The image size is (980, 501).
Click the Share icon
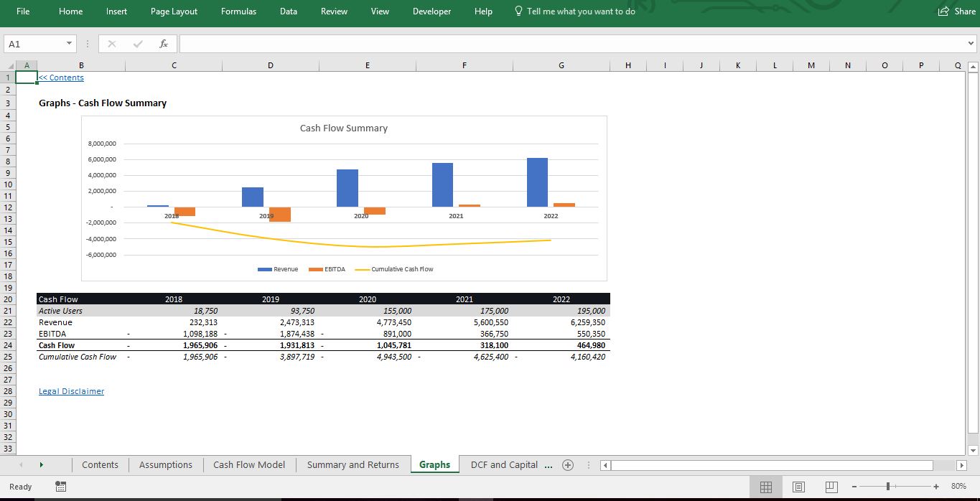(943, 11)
